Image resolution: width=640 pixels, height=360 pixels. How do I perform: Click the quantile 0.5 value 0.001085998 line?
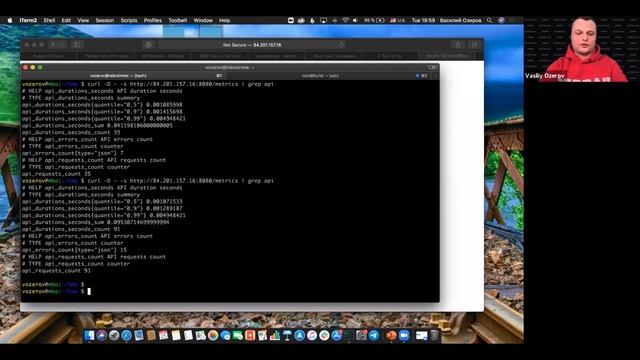coord(102,105)
